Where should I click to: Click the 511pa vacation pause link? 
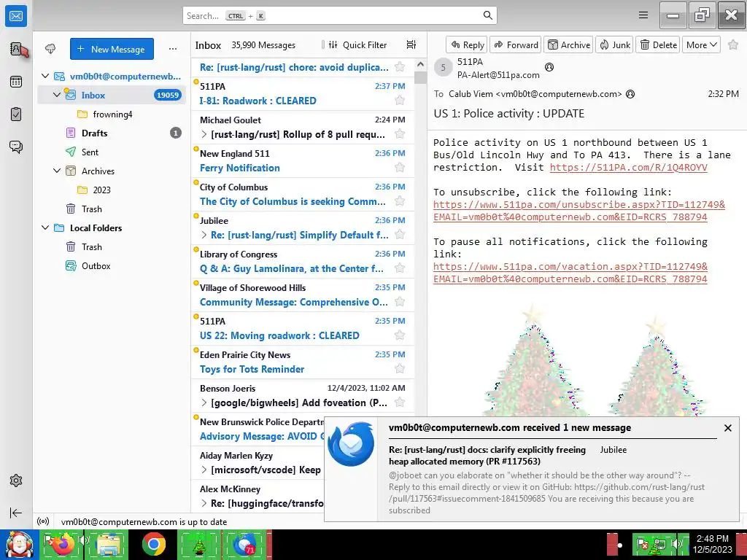(x=570, y=273)
